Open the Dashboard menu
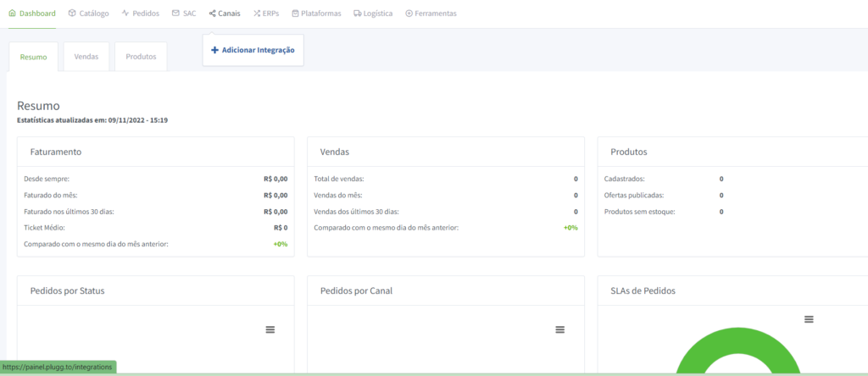Image resolution: width=868 pixels, height=376 pixels. point(32,14)
